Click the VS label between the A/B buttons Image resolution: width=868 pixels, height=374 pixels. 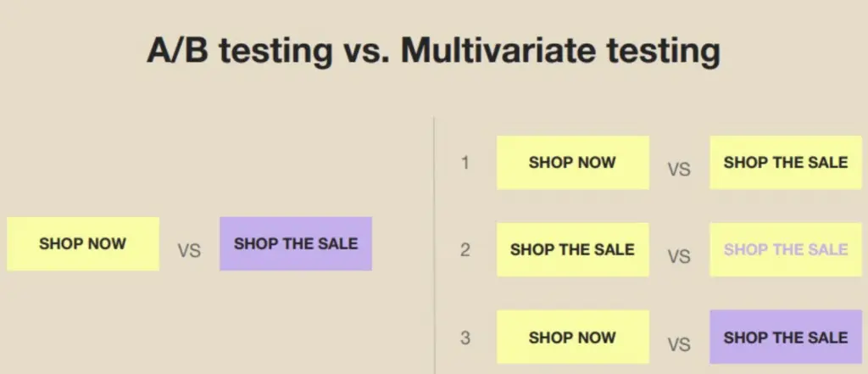coord(189,251)
